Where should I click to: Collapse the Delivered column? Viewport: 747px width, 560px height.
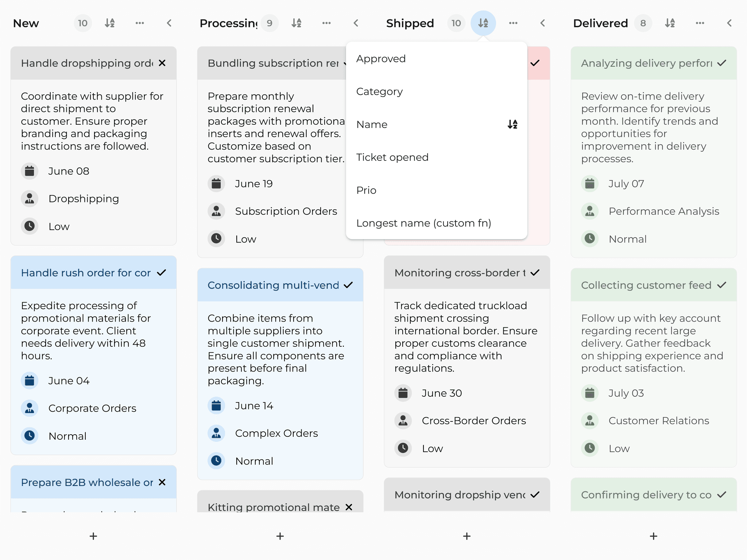(729, 23)
